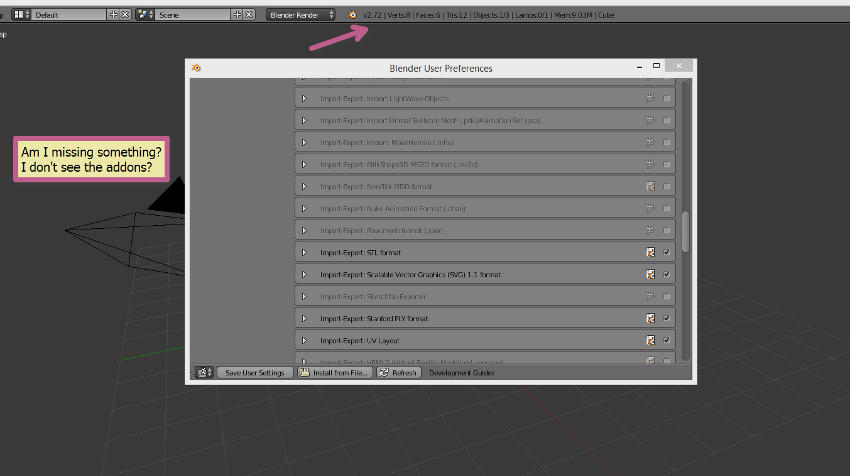Disable the STL format addon checkbox
The height and width of the screenshot is (476, 850).
667,252
